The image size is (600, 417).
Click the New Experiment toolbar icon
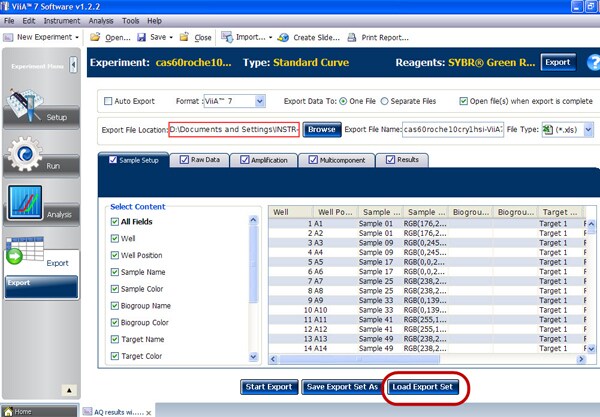8,37
